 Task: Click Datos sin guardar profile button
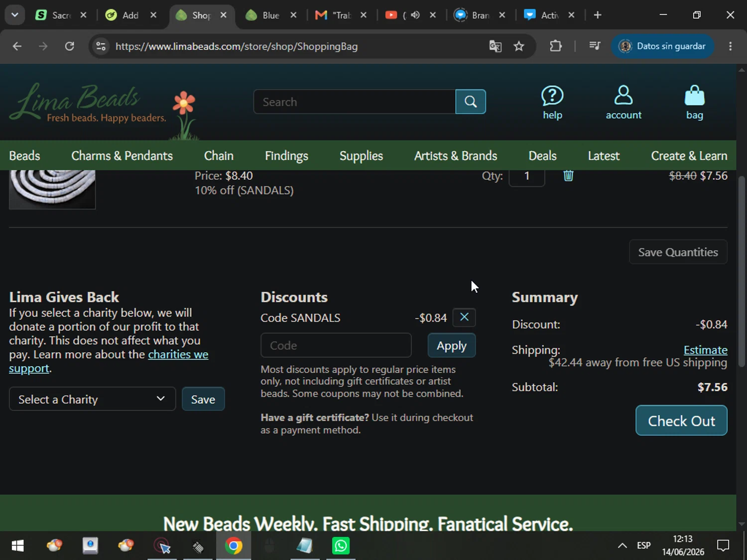tap(662, 46)
